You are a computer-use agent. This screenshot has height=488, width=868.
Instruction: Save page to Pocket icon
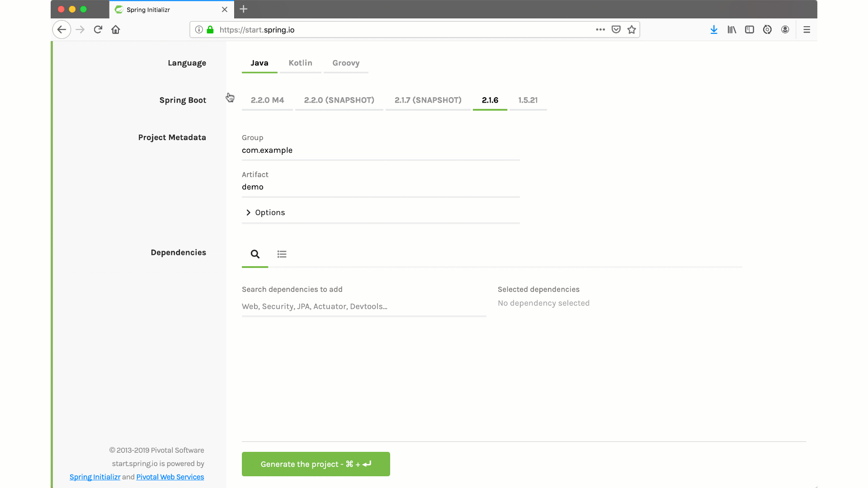click(x=616, y=30)
